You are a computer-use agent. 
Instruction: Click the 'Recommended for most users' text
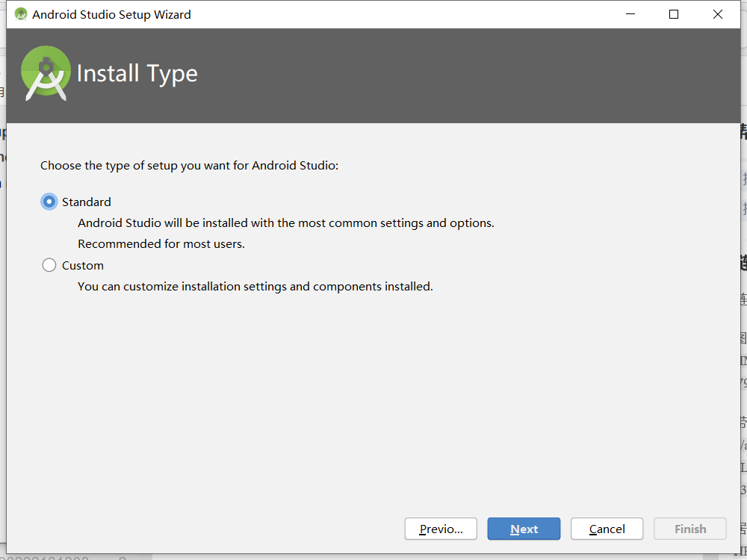click(x=161, y=244)
